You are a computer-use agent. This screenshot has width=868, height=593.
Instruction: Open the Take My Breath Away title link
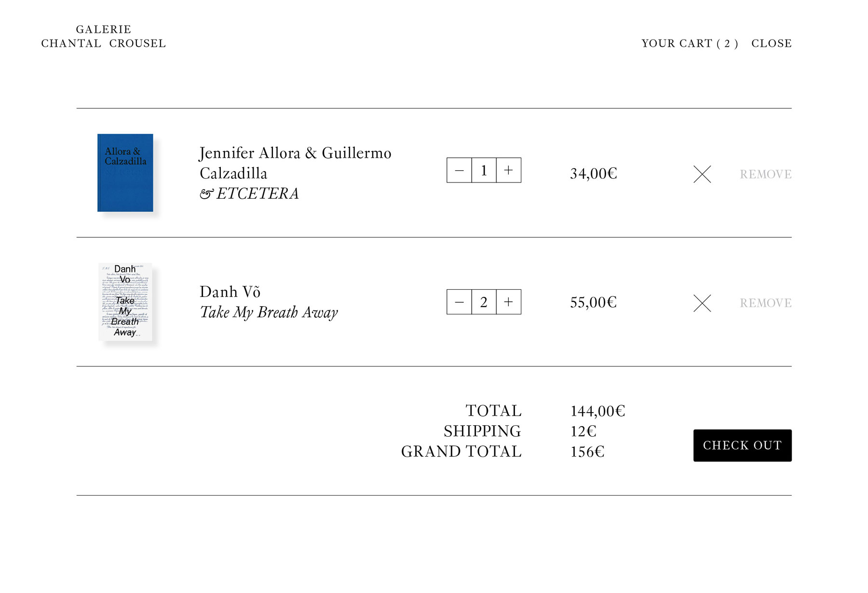click(x=269, y=312)
